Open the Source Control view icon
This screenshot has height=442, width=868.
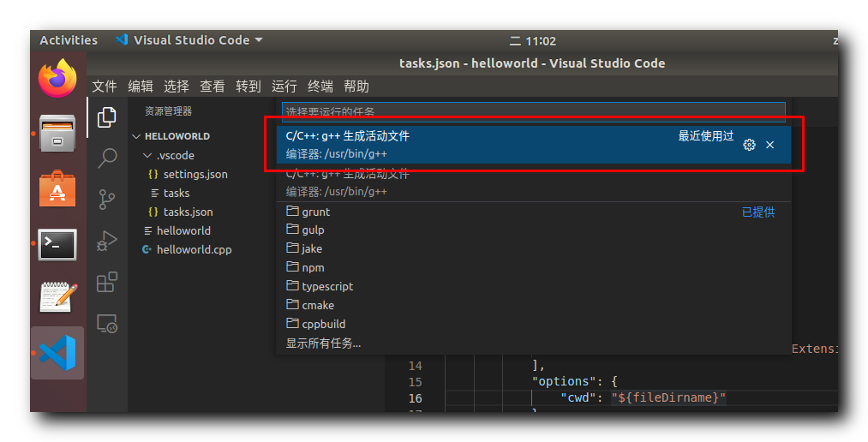pyautogui.click(x=107, y=200)
